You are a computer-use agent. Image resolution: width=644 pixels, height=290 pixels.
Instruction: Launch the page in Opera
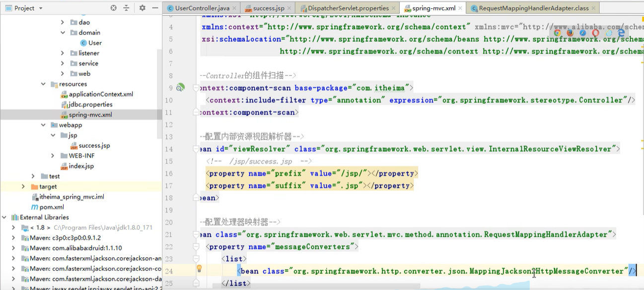[x=595, y=33]
